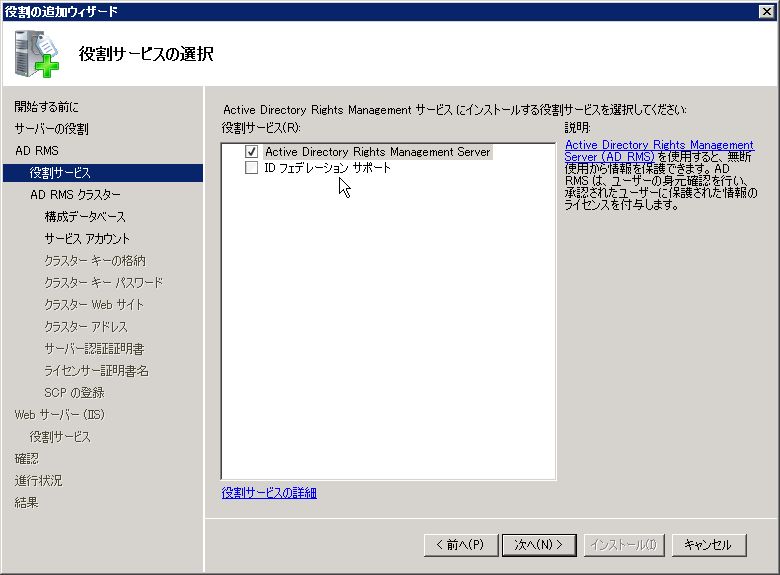Uncheck Active Directory Rights Management Server checkbox
The height and width of the screenshot is (575, 780).
coord(251,151)
